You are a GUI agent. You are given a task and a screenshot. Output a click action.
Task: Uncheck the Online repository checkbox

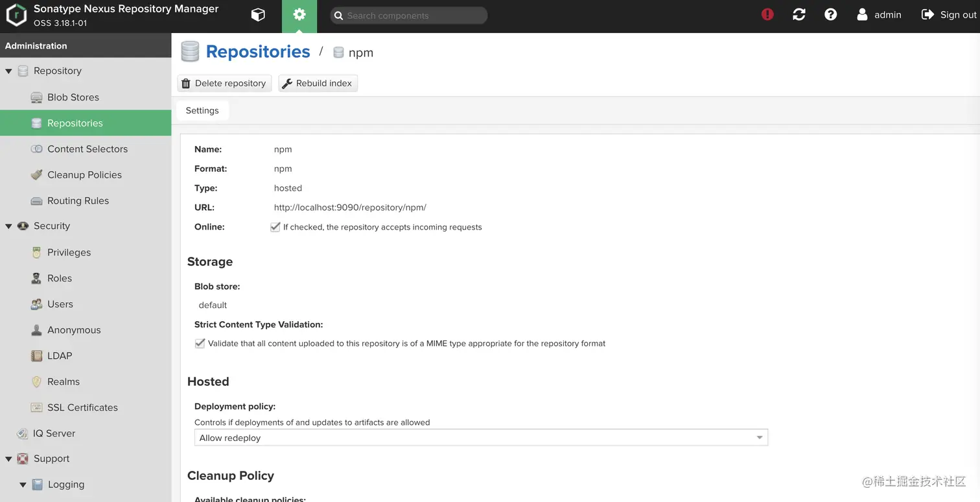[x=275, y=227]
